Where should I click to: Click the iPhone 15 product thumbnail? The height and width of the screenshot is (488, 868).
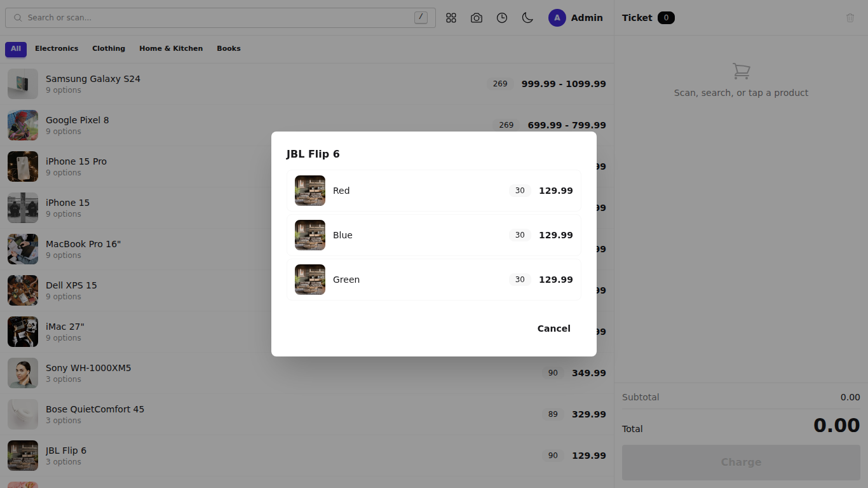(x=23, y=208)
